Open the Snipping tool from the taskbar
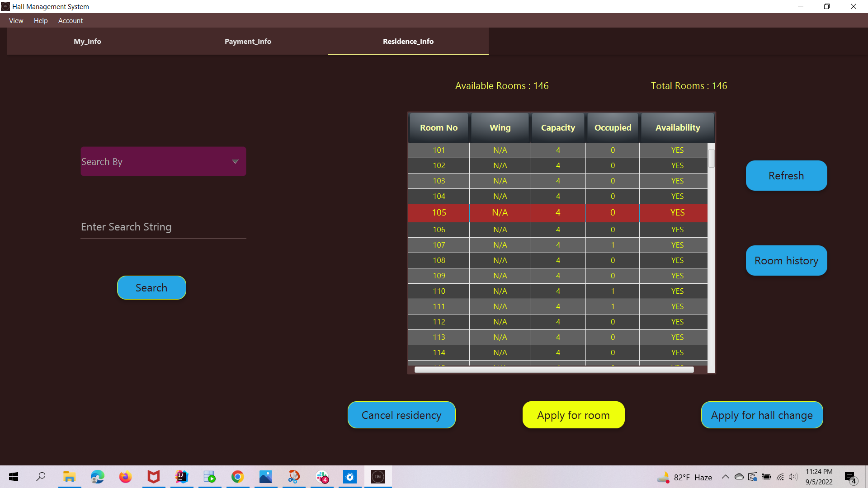The height and width of the screenshot is (488, 868). tap(294, 477)
